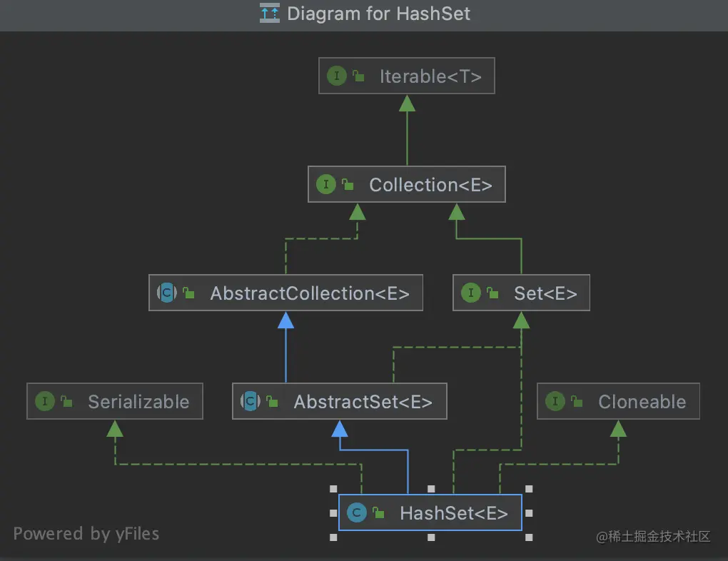Screen dimensions: 728x561
Task: Click the diagram icon in the title bar
Action: pyautogui.click(x=270, y=14)
